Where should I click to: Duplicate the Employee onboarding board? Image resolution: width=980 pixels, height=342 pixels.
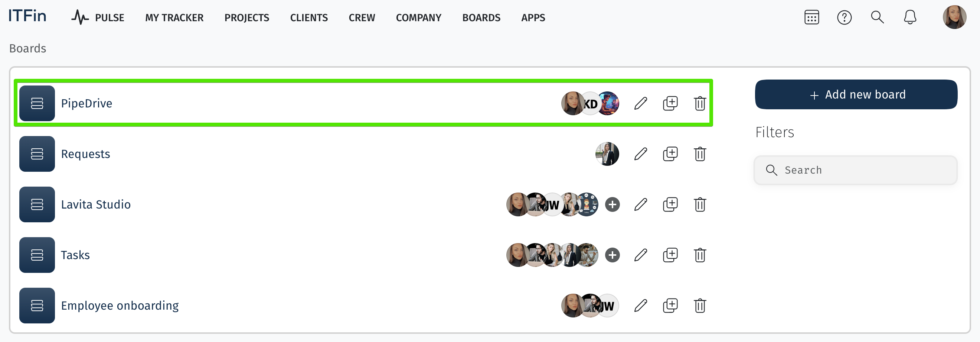click(x=670, y=306)
